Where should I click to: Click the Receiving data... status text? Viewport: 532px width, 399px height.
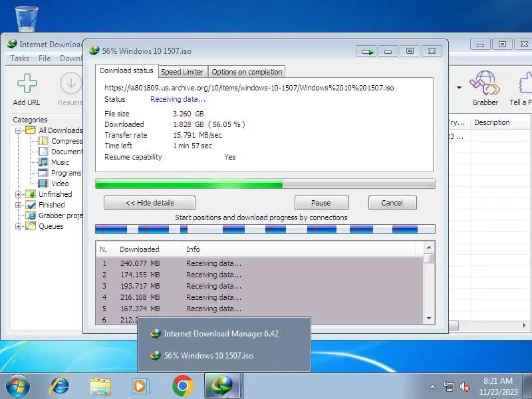click(178, 99)
